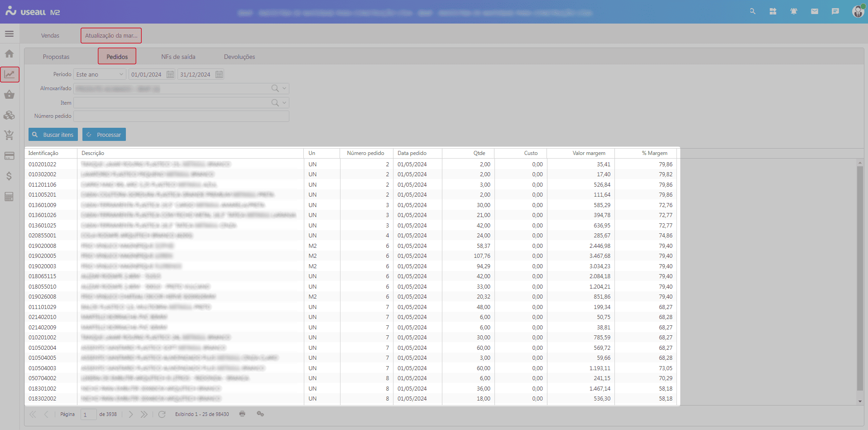Open the Devoluções tab
The image size is (868, 430).
click(x=239, y=57)
